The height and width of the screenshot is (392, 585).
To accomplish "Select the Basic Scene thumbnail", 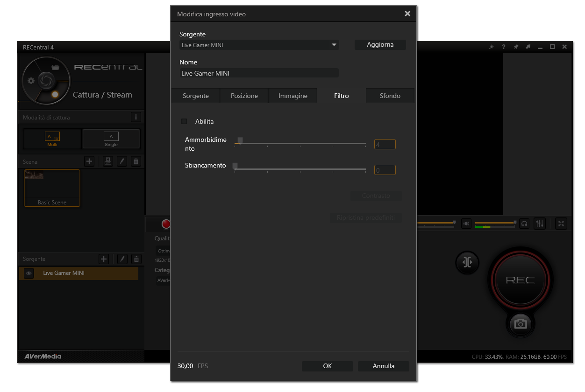I will (x=52, y=188).
